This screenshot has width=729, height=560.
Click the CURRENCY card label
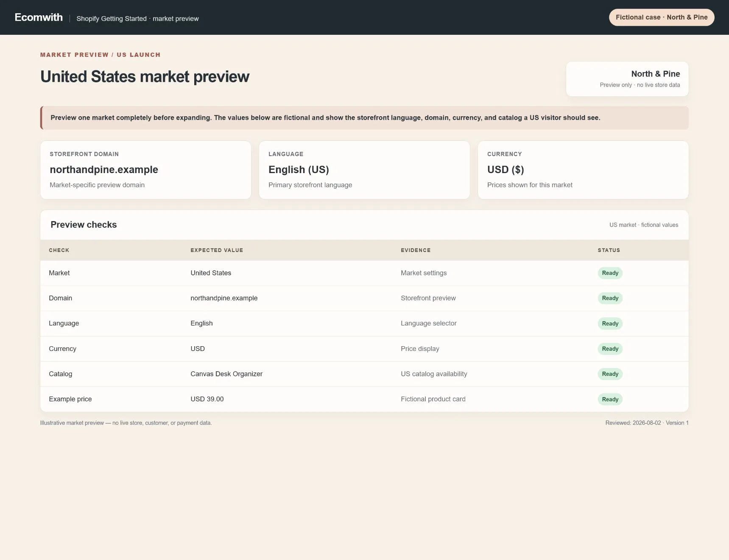504,154
